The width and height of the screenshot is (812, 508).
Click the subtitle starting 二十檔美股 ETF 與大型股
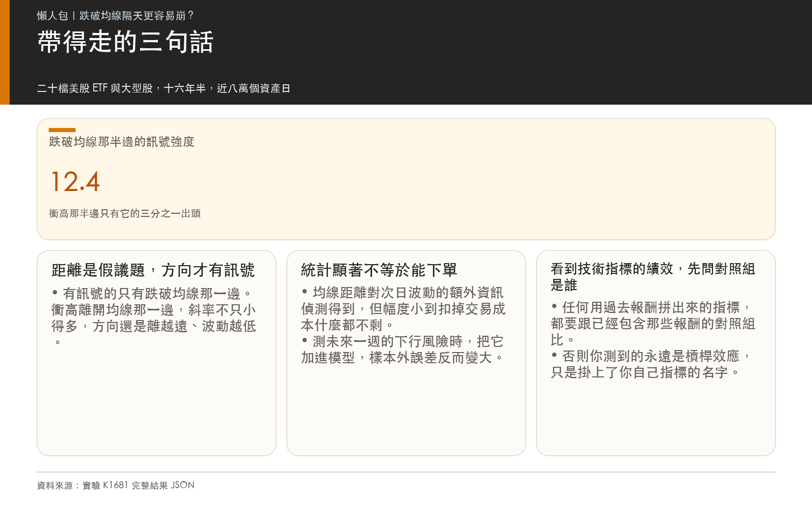click(163, 88)
